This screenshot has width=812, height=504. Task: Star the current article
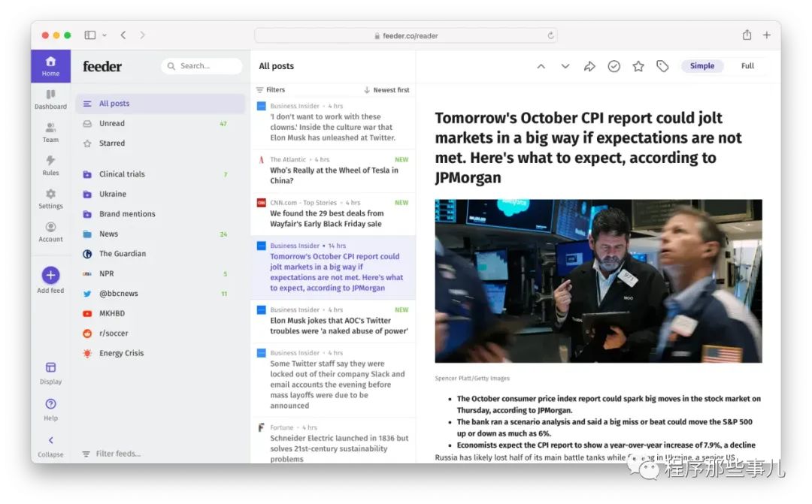pyautogui.click(x=638, y=66)
